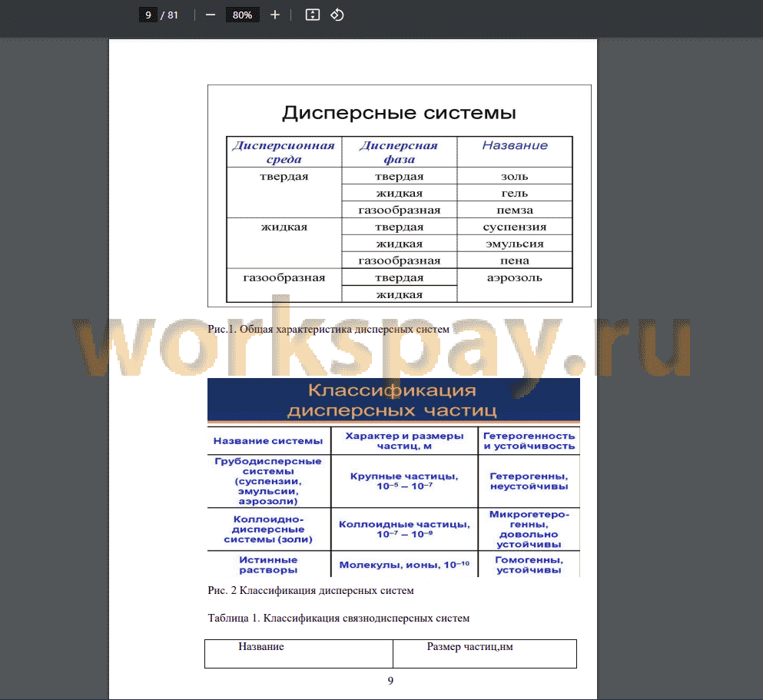Screen dimensions: 763x700
Task: Click the current page number field
Action: [x=148, y=15]
